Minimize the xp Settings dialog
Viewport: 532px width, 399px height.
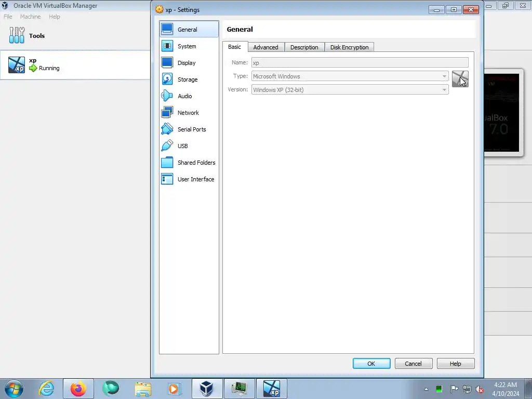coord(436,10)
